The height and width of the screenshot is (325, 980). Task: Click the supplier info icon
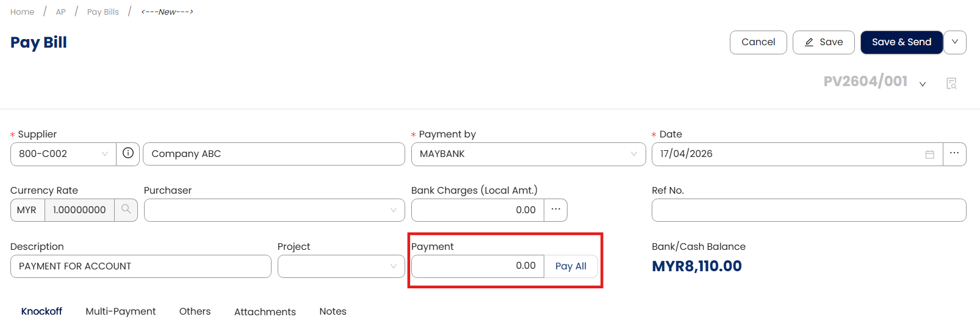(128, 153)
